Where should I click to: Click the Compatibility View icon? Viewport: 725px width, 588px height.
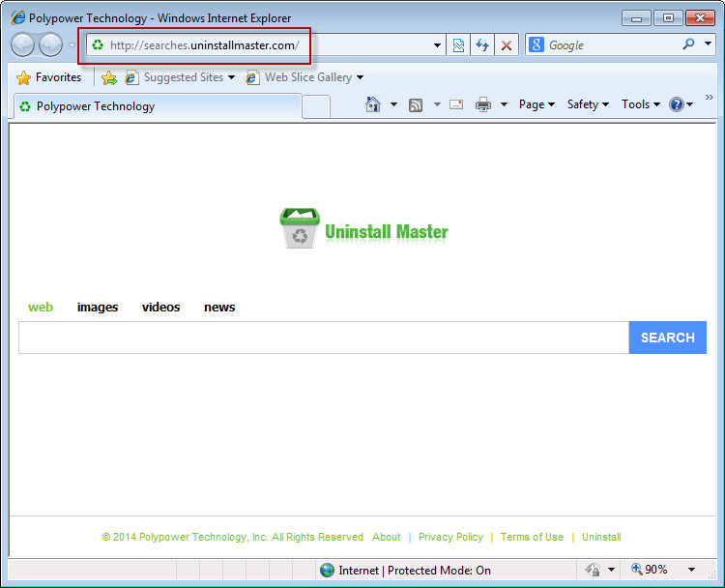[x=458, y=45]
